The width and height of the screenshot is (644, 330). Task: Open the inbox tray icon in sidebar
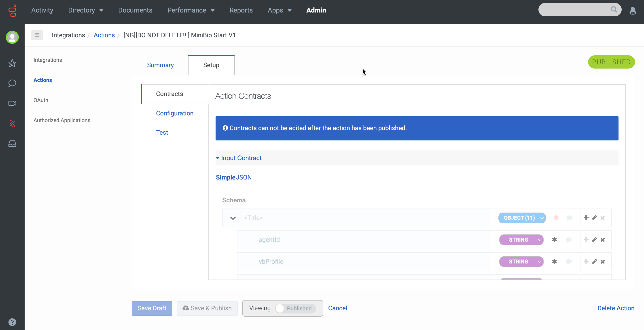pyautogui.click(x=12, y=144)
